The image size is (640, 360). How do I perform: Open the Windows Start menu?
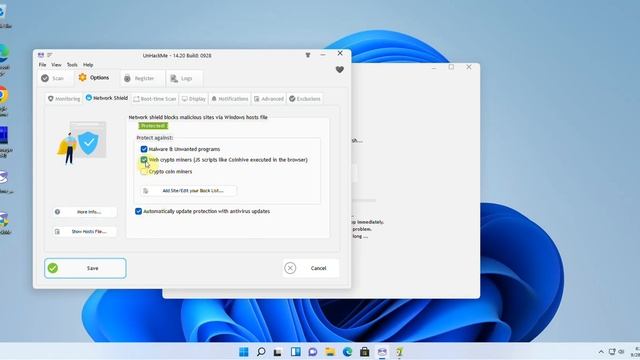pos(244,352)
